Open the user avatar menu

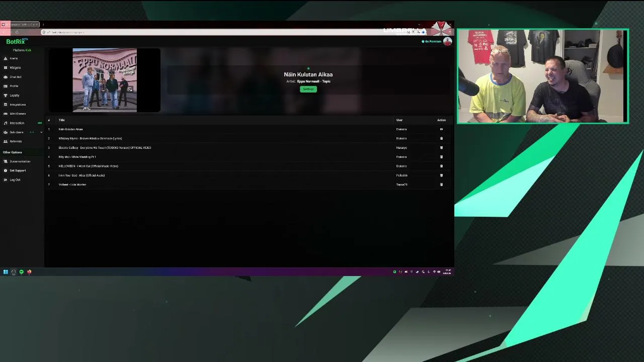pyautogui.click(x=447, y=41)
